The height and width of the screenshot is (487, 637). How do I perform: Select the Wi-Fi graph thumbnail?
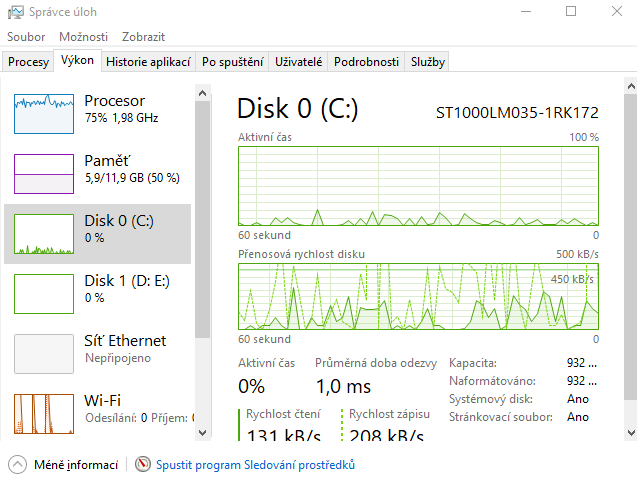(44, 413)
